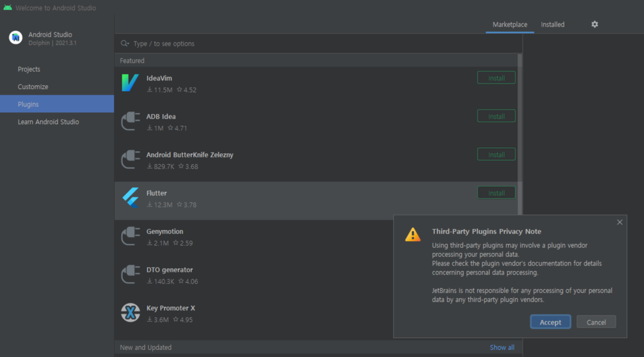Select the DTO generator plugin name

pos(170,270)
